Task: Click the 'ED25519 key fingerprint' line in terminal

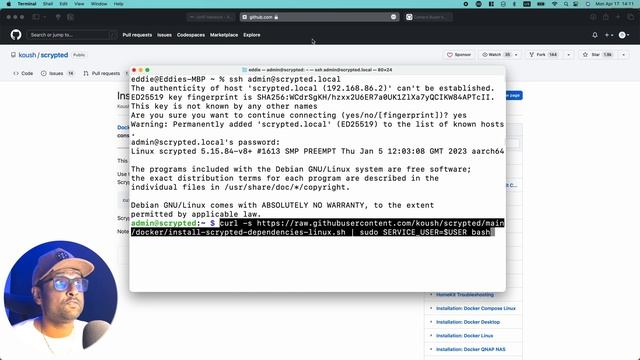Action: (313, 97)
